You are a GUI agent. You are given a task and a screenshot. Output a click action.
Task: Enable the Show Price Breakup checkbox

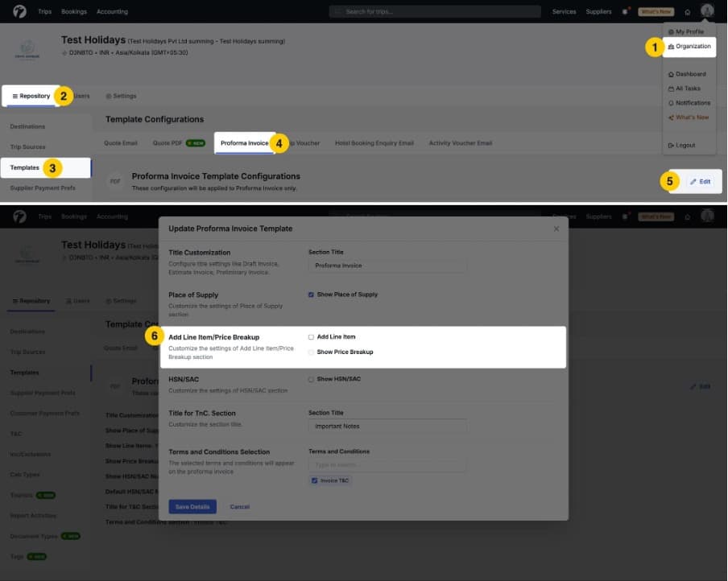coord(311,352)
